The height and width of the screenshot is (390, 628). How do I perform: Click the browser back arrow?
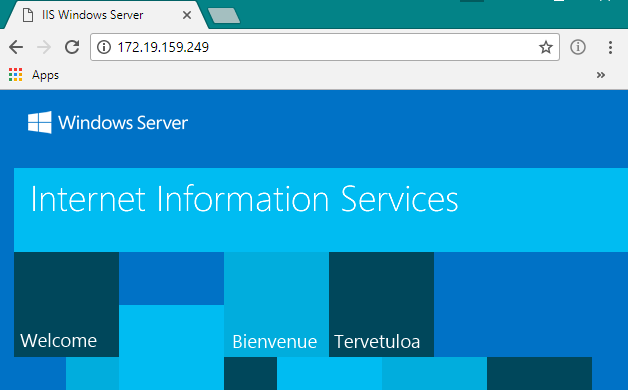point(16,47)
